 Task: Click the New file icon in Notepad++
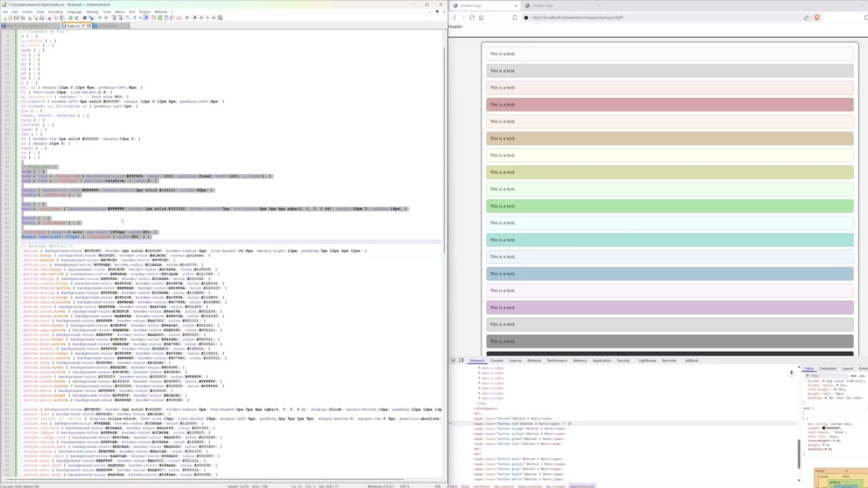pyautogui.click(x=4, y=18)
